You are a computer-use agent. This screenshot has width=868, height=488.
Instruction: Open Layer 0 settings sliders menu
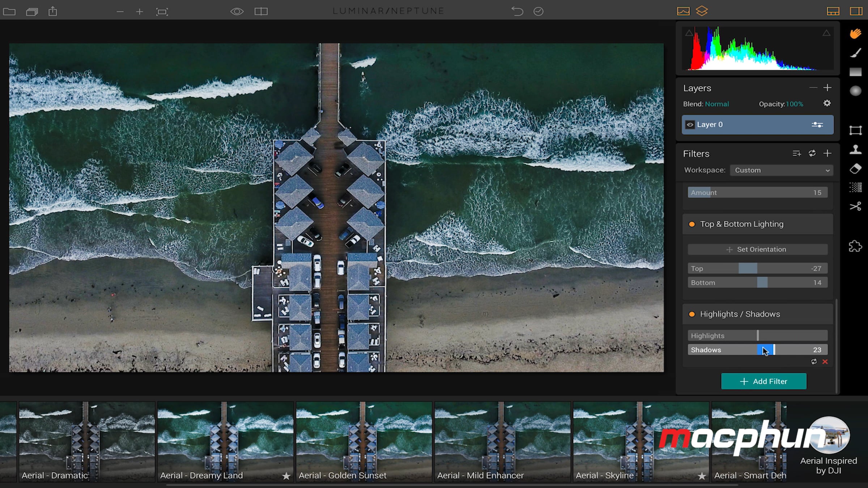tap(817, 125)
